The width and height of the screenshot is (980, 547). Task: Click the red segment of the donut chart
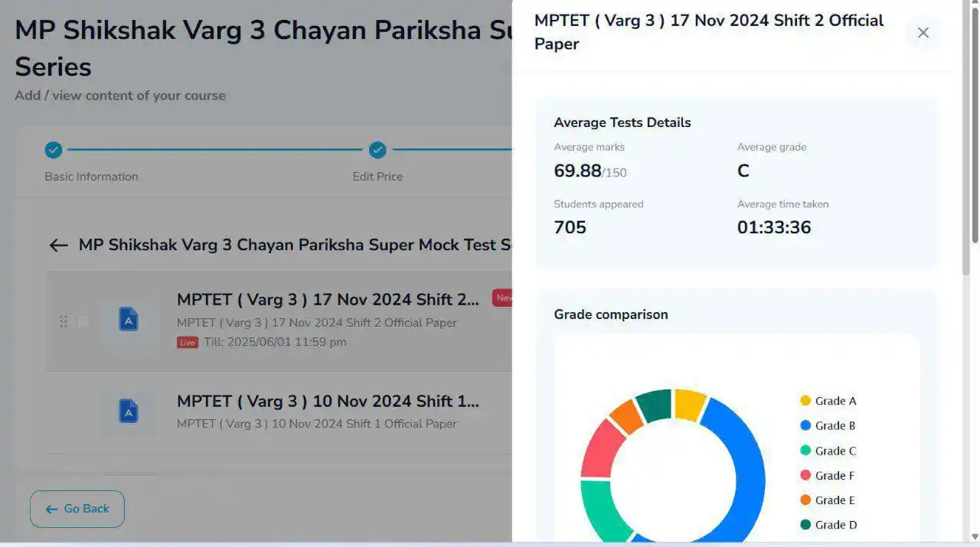tap(602, 449)
